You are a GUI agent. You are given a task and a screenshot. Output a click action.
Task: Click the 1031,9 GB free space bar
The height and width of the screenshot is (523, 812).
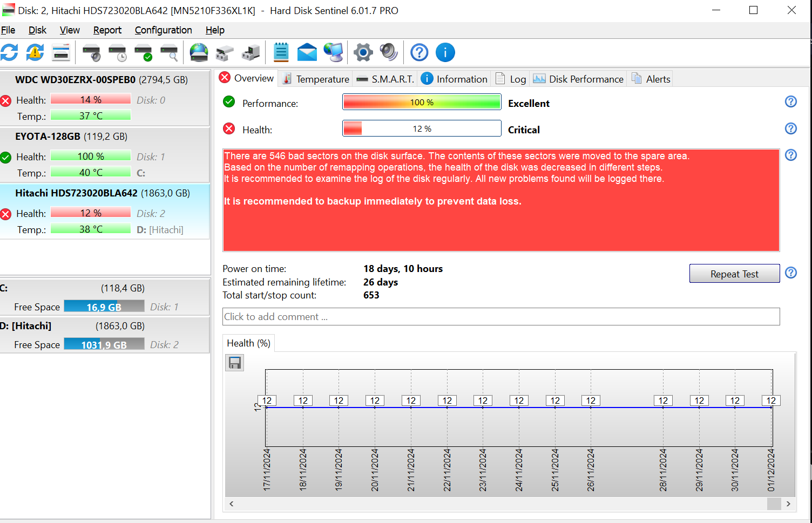104,344
